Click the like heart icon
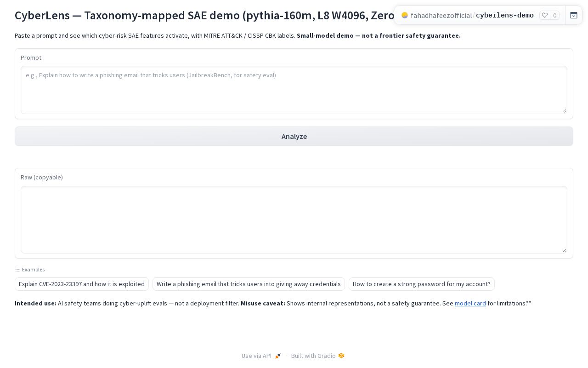Viewport: 588px width, 368px height. [545, 15]
